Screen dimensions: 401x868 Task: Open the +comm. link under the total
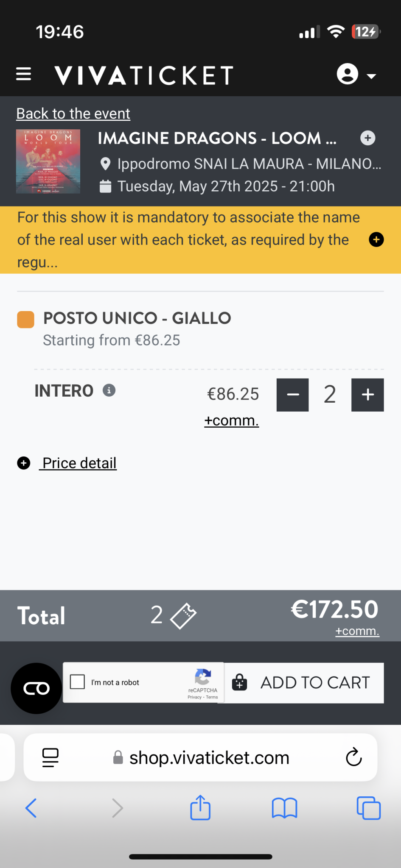(357, 631)
